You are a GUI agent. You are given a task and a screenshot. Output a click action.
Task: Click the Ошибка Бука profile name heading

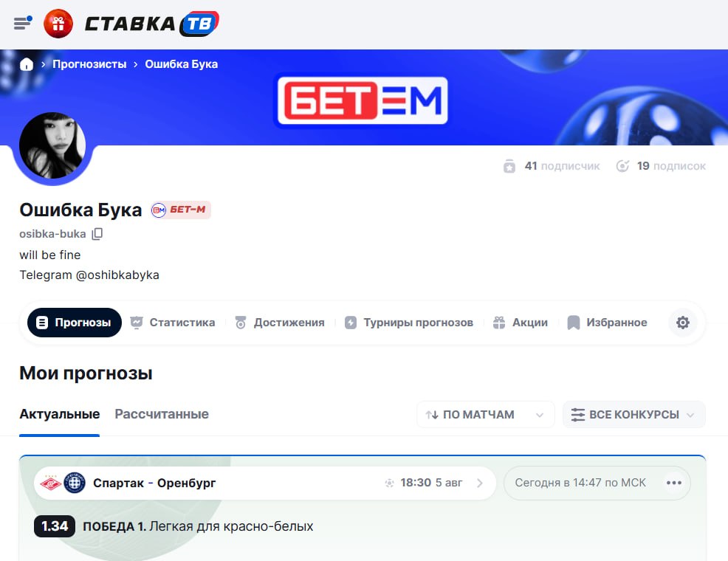(80, 210)
